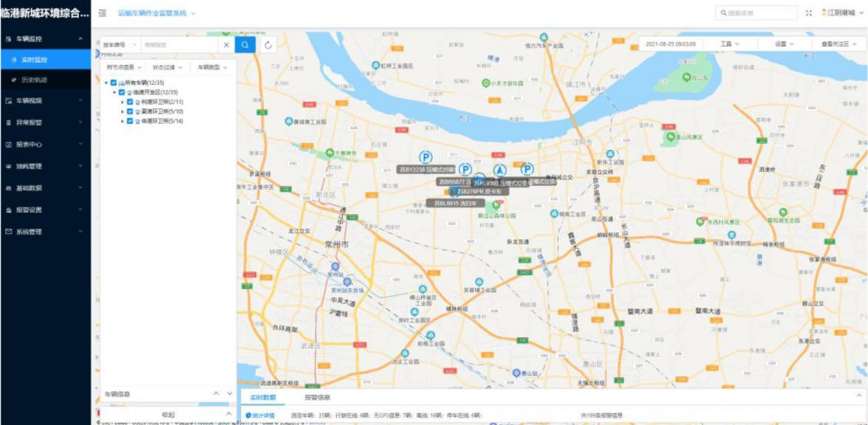
Task: Click the 苏BY2238 vehicle marker label
Action: pos(425,169)
